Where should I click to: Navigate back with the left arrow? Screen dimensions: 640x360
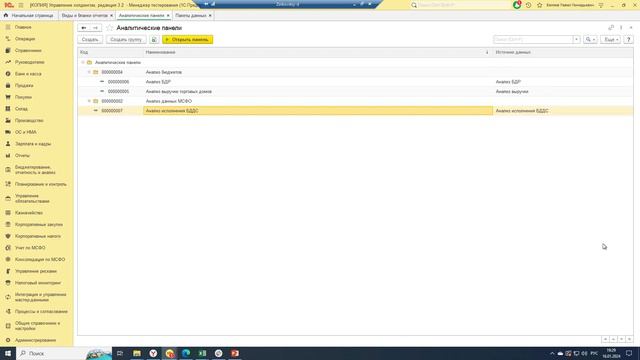pos(84,28)
